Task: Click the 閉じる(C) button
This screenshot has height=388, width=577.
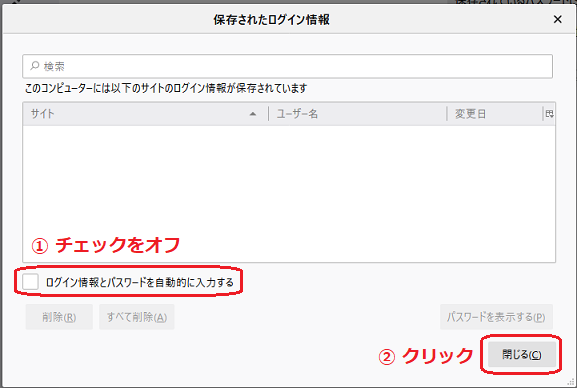Action: point(521,355)
